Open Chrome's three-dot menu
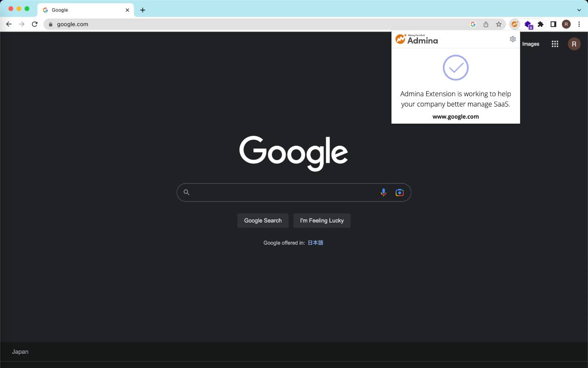 [579, 24]
